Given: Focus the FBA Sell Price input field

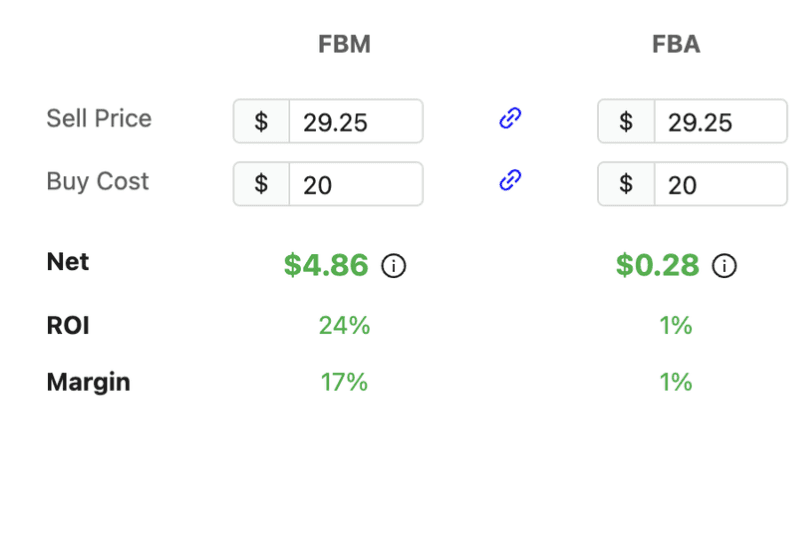Looking at the screenshot, I should 720,122.
